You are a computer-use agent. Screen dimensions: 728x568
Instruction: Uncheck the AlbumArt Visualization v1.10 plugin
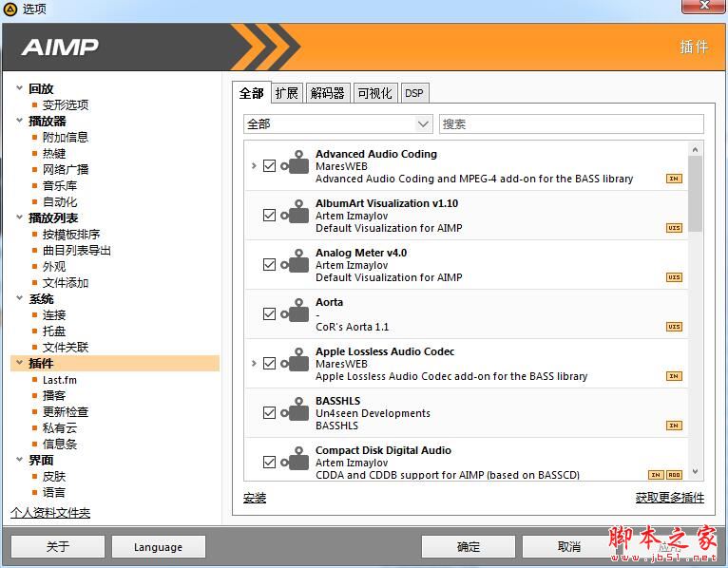269,216
